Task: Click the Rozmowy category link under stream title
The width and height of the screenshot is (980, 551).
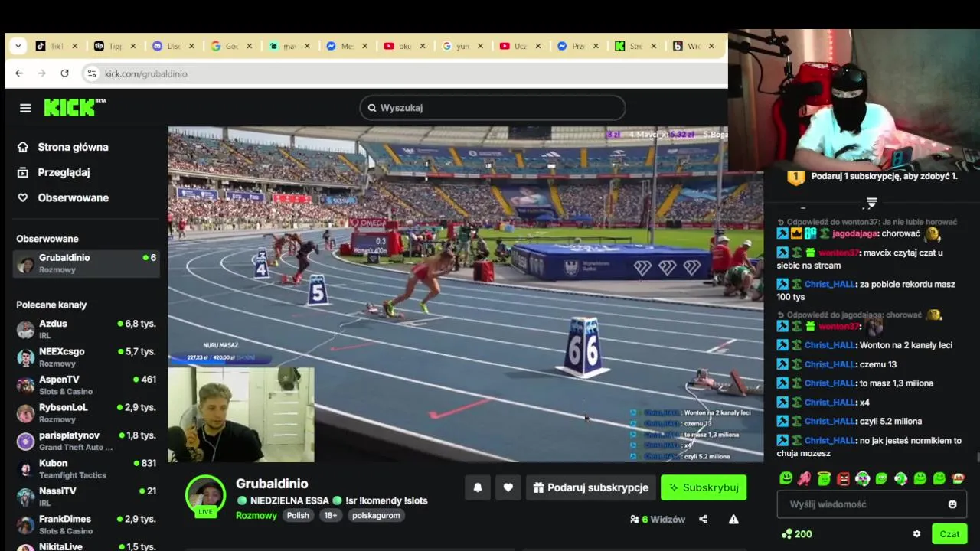Action: click(x=256, y=515)
